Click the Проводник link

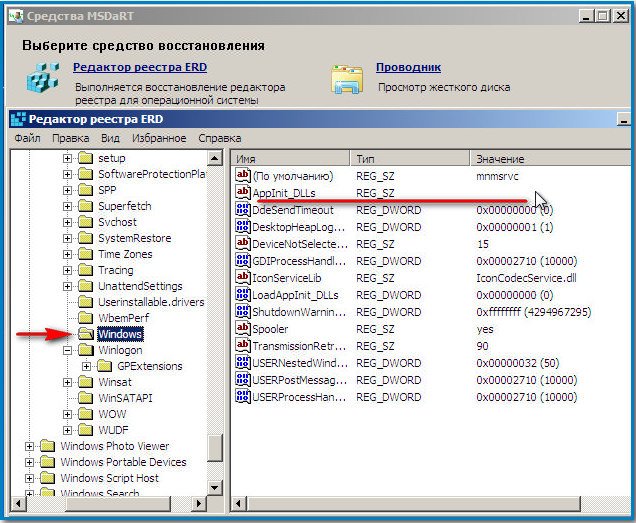coord(408,68)
